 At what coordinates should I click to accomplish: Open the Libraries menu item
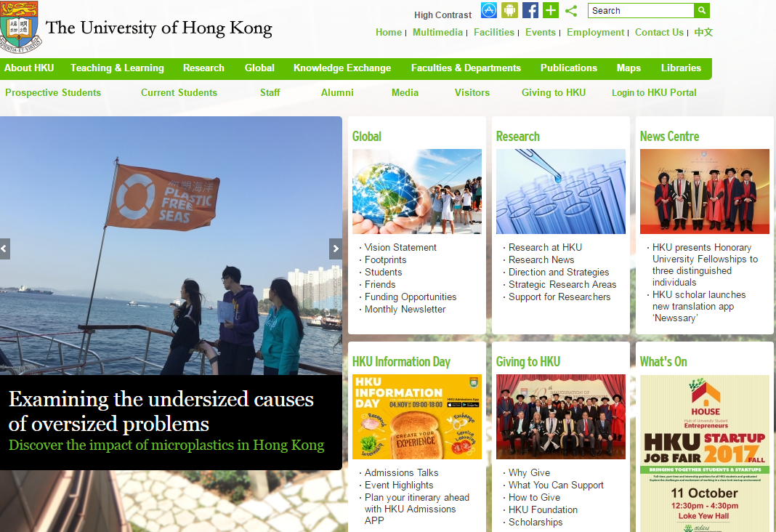pos(681,68)
